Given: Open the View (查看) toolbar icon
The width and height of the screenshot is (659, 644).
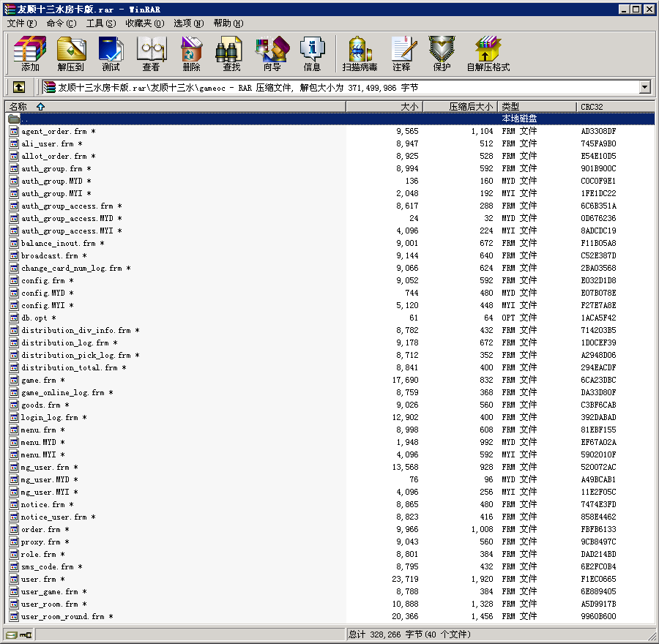Looking at the screenshot, I should (152, 53).
